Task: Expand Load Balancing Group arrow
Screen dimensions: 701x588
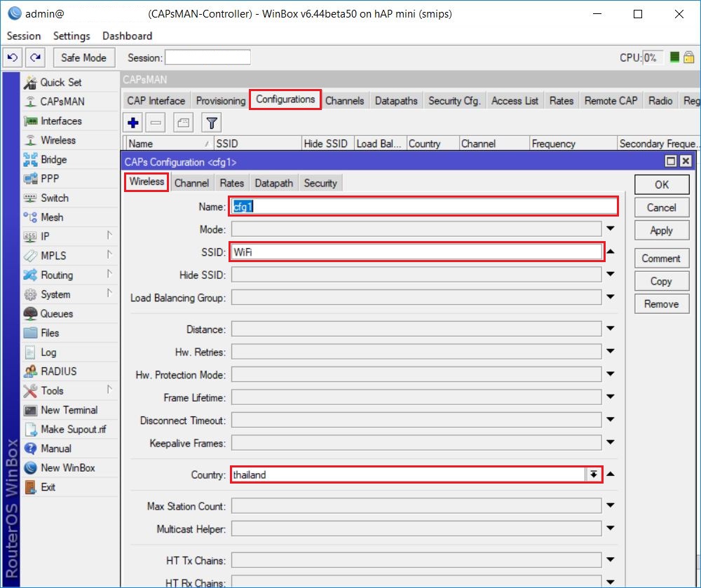Action: click(x=611, y=297)
